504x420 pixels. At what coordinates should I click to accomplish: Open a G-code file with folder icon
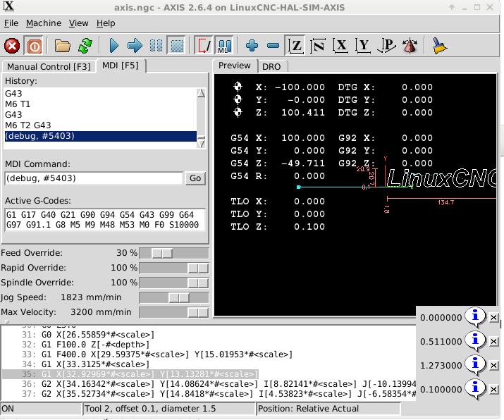pyautogui.click(x=62, y=46)
